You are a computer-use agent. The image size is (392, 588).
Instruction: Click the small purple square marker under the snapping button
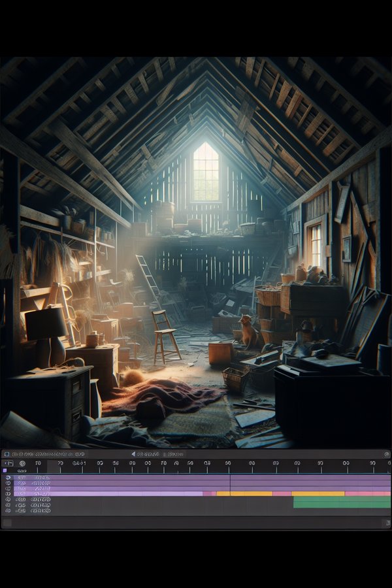click(x=5, y=470)
